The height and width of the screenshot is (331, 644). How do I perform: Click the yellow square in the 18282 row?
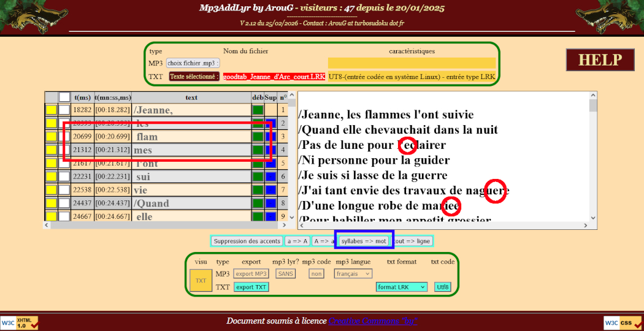tap(51, 110)
